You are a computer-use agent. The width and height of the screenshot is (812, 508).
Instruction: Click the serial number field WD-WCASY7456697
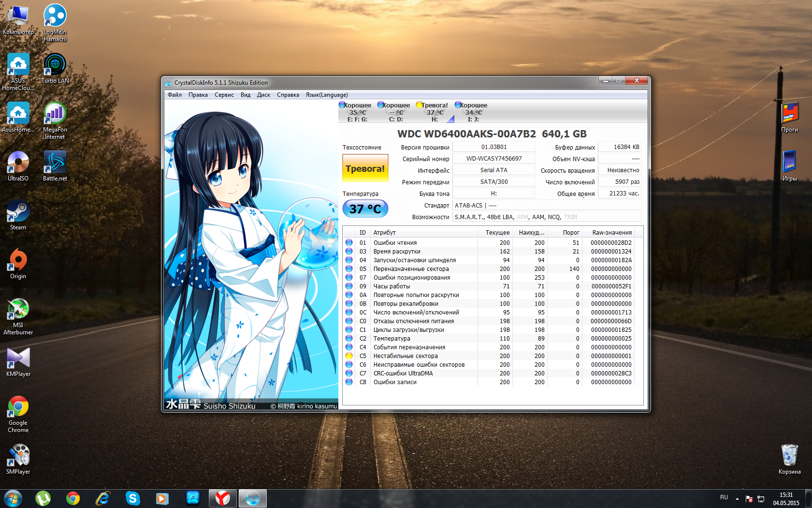tap(494, 158)
